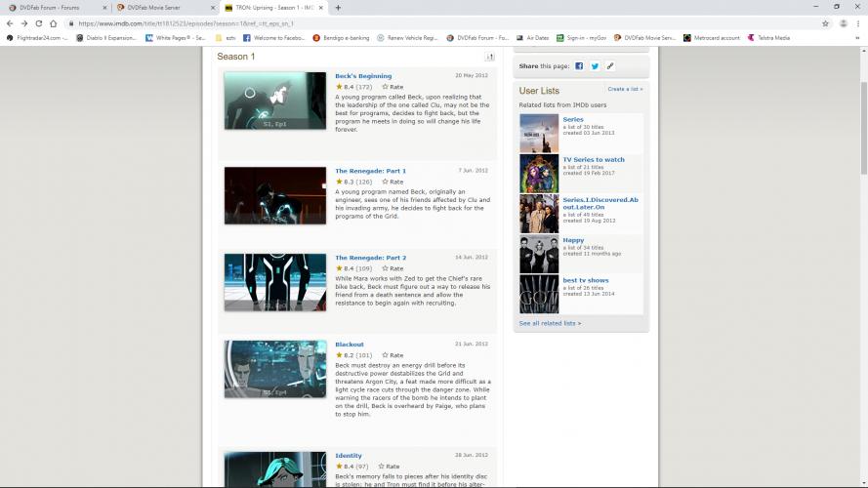This screenshot has height=488, width=868.
Task: Open a new browser tab
Action: (x=338, y=7)
